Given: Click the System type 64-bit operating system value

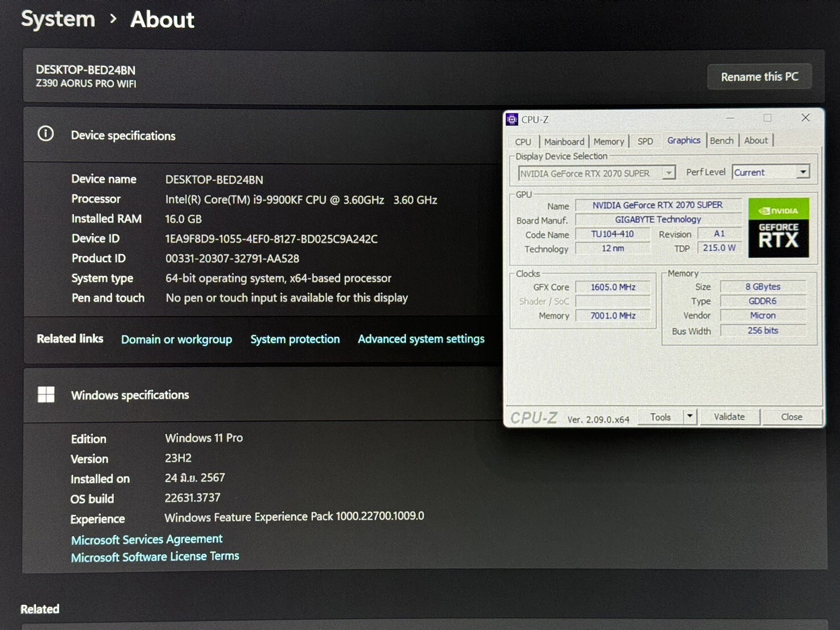Looking at the screenshot, I should tap(278, 279).
